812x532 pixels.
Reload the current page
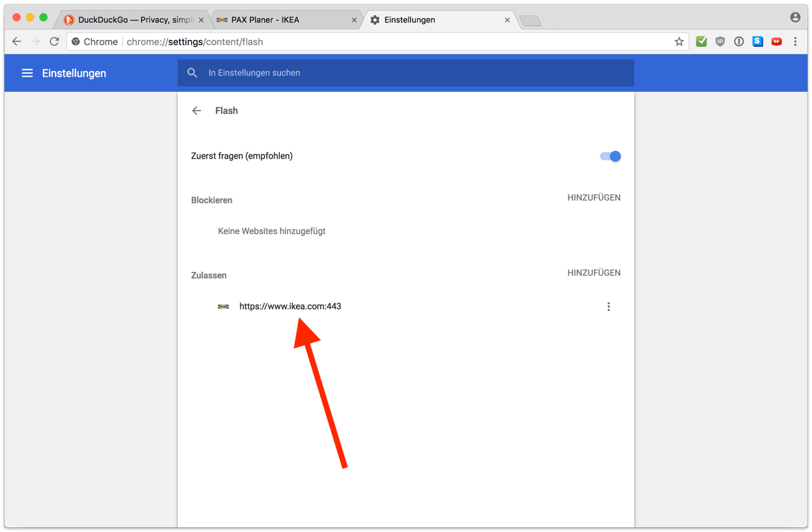54,42
